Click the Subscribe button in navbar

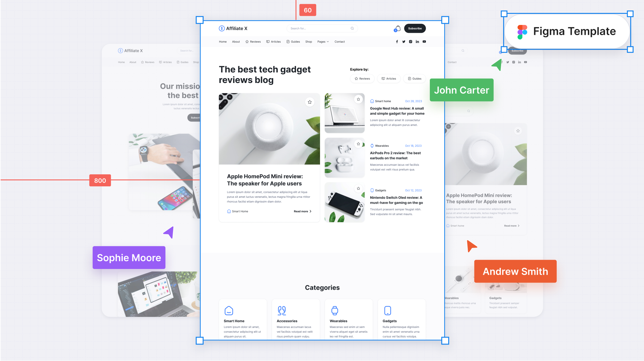coord(414,28)
